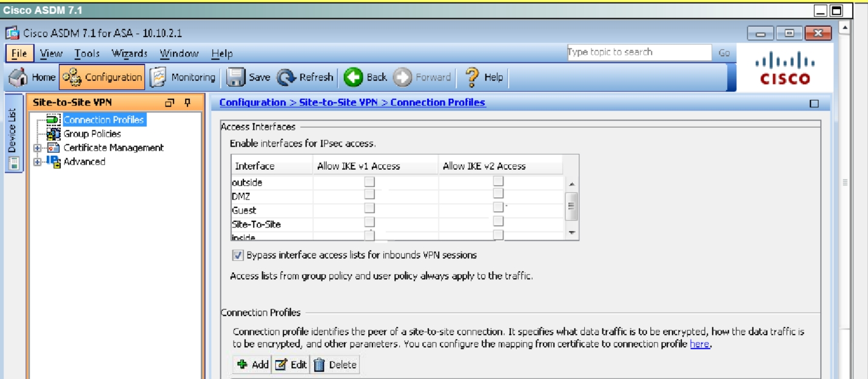Uncheck Bypass interface access lists checkbox

coord(238,255)
